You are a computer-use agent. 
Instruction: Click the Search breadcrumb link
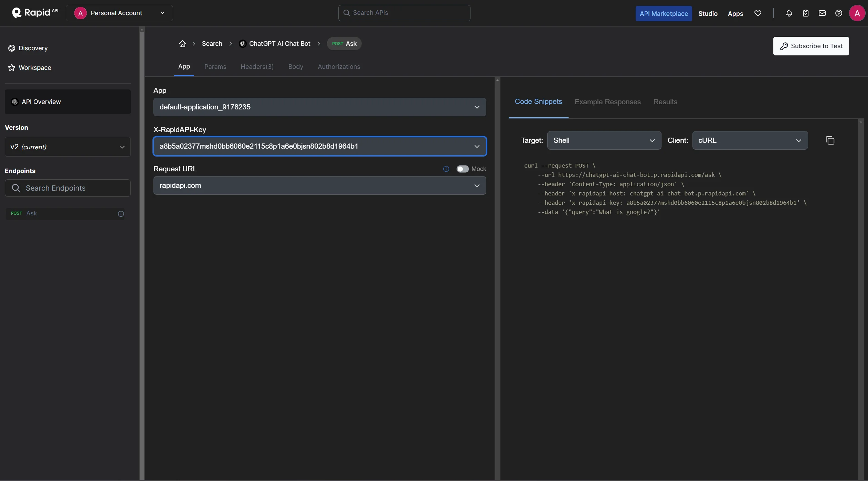pyautogui.click(x=212, y=44)
